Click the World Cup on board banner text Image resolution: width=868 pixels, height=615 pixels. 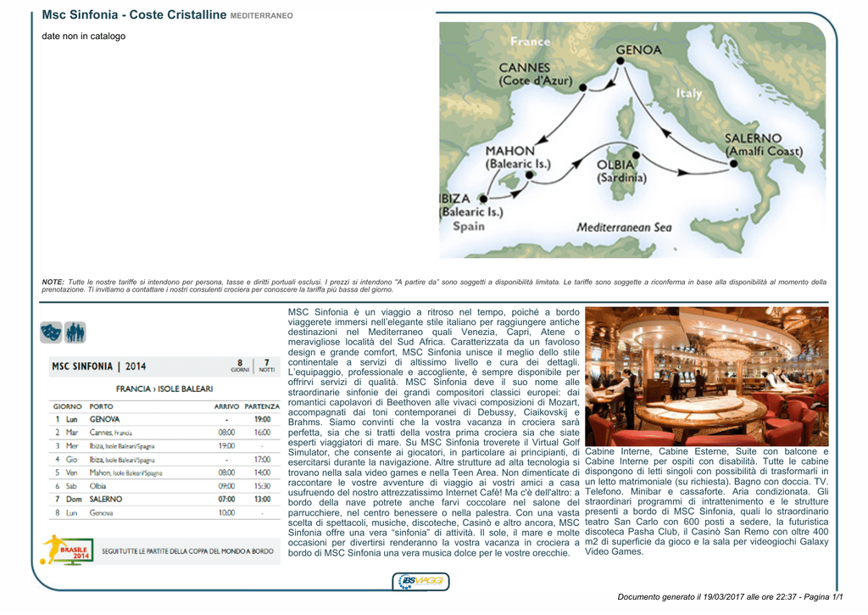(x=187, y=551)
